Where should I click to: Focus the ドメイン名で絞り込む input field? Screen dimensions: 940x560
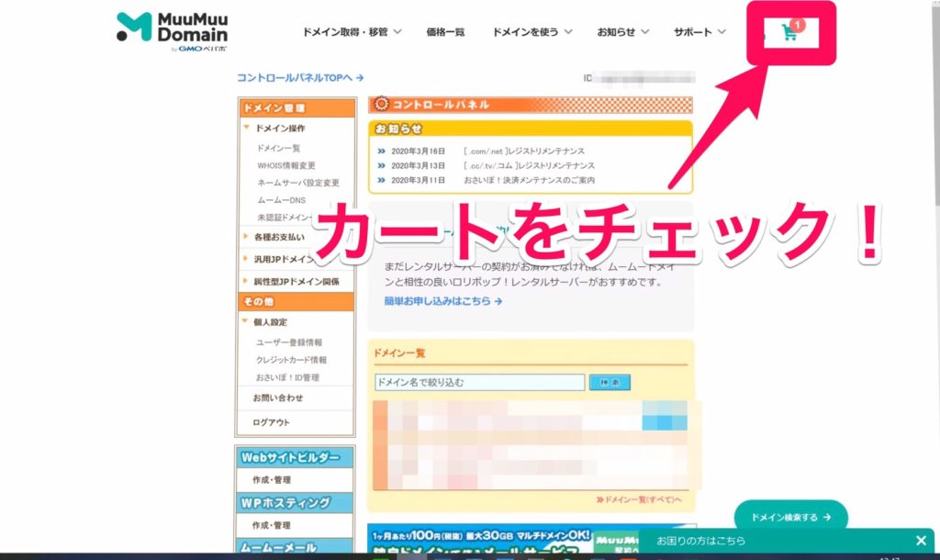coord(479,383)
